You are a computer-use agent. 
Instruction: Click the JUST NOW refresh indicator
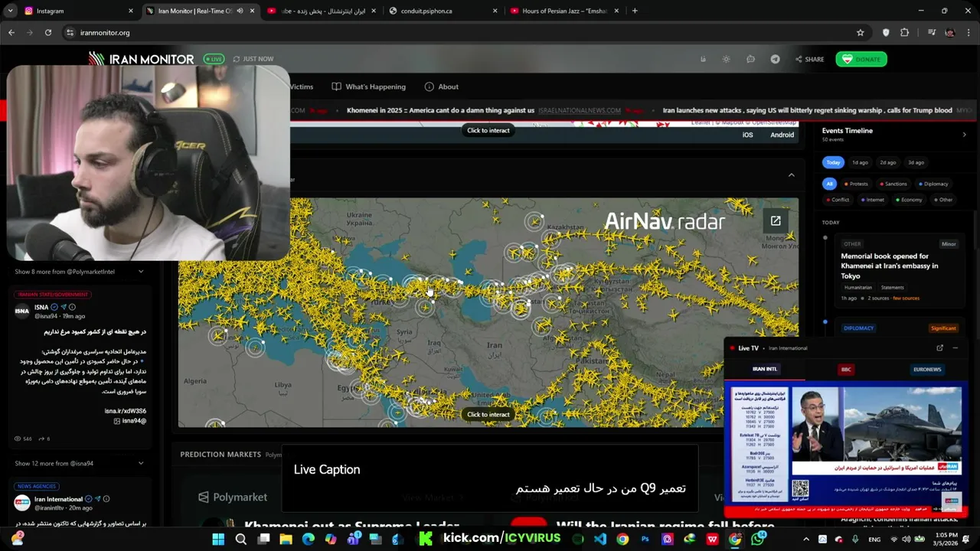coord(253,59)
